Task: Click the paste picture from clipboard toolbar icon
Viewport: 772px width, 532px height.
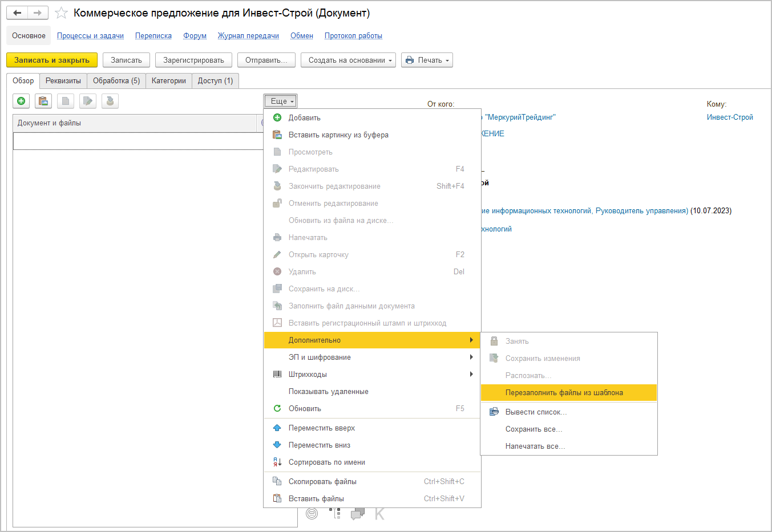Action: [43, 101]
